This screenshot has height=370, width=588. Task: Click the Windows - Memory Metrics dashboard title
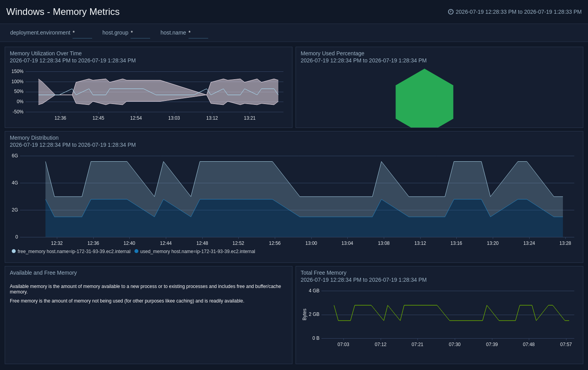click(x=63, y=12)
